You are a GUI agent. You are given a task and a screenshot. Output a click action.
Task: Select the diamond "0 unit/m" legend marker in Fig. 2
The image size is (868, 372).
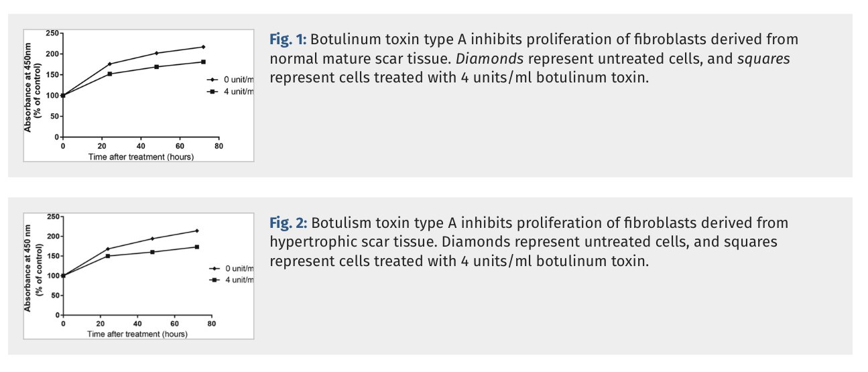[214, 267]
